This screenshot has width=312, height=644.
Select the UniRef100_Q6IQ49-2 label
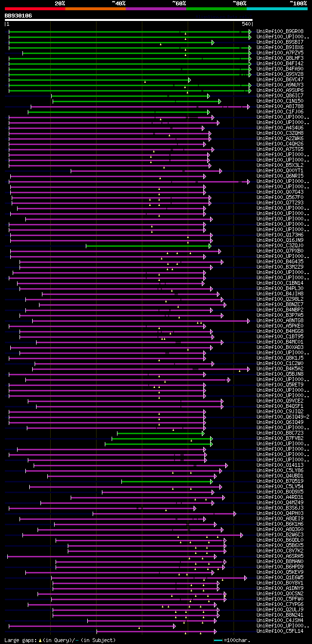click(x=283, y=417)
